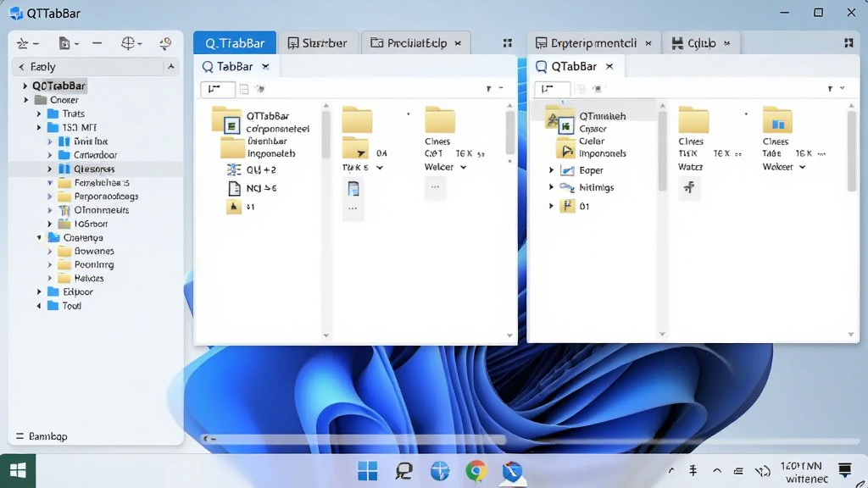The image size is (868, 488).
Task: Close the PrcuilatEclp tab
Action: (458, 43)
